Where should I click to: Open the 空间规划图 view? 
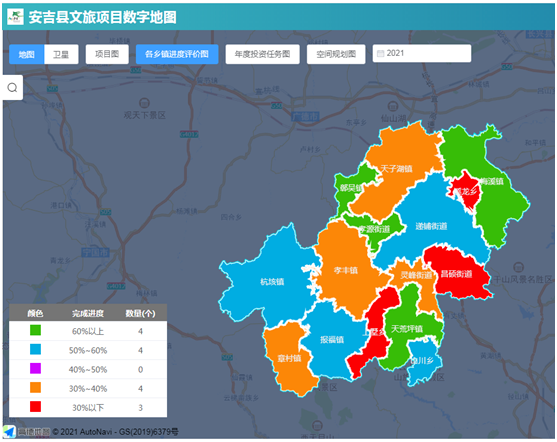(x=336, y=54)
